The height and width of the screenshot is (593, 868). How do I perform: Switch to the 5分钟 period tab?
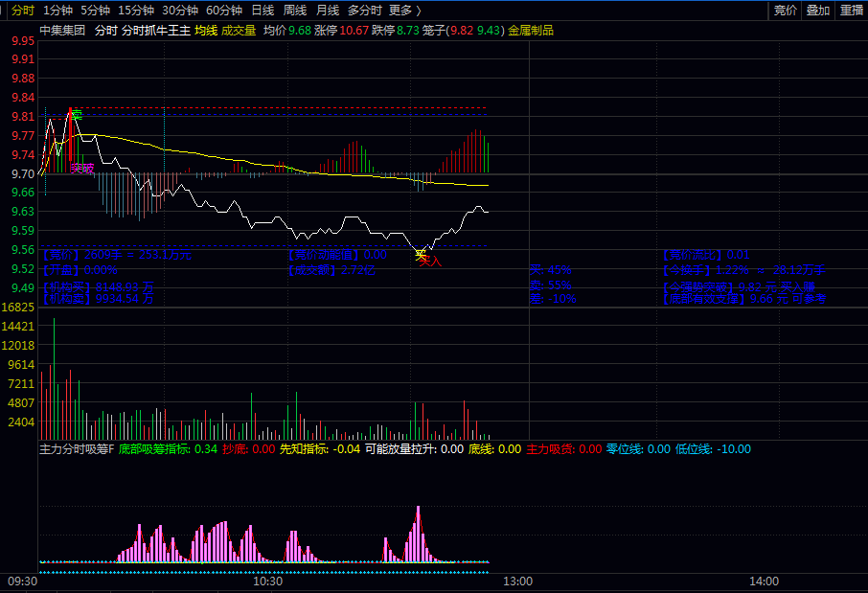point(95,10)
